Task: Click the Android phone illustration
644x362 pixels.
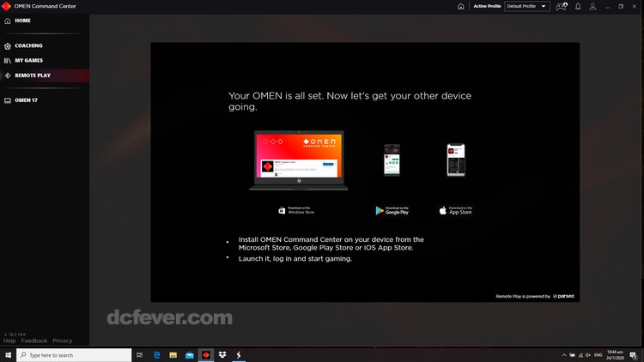Action: click(392, 160)
